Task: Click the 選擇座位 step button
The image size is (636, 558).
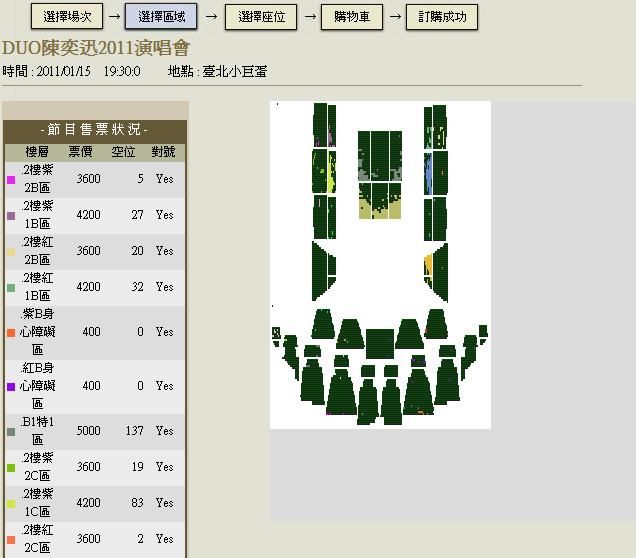Action: (x=261, y=17)
